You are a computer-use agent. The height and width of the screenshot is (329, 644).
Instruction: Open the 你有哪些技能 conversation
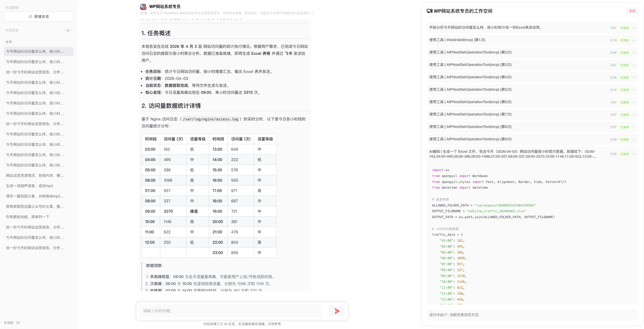28,217
